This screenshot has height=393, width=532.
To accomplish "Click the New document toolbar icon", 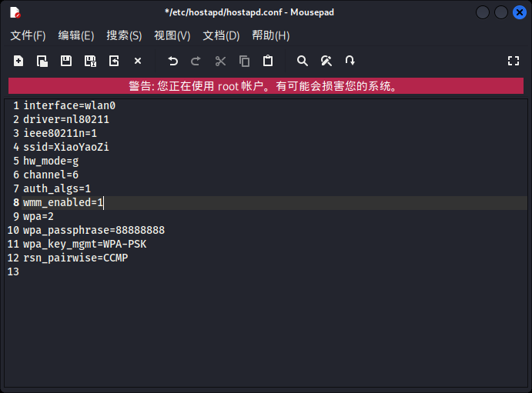I will 18,61.
